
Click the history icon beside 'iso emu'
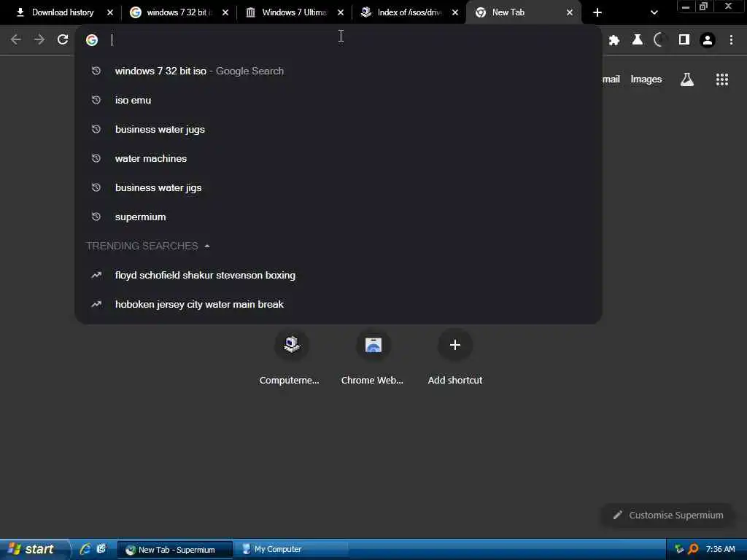pyautogui.click(x=96, y=100)
